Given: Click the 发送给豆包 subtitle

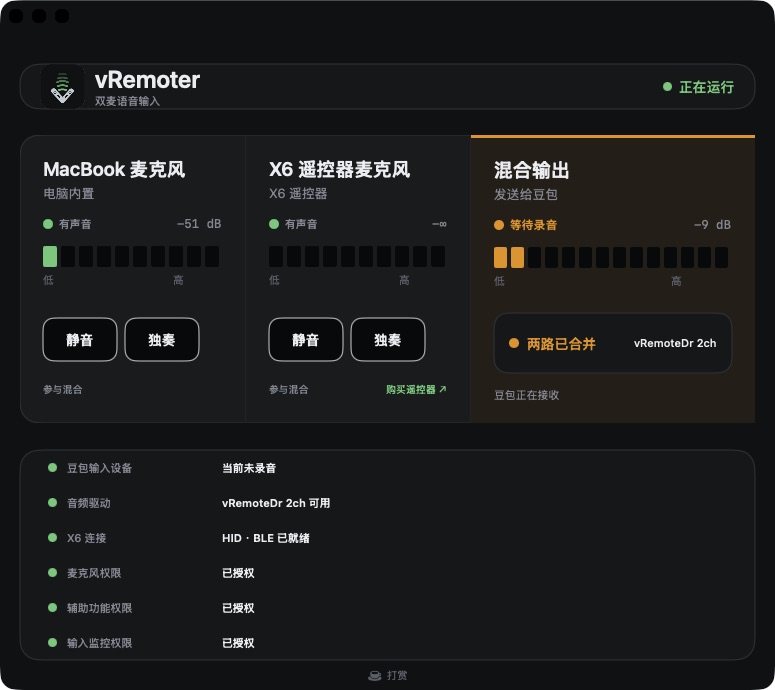Looking at the screenshot, I should [525, 194].
